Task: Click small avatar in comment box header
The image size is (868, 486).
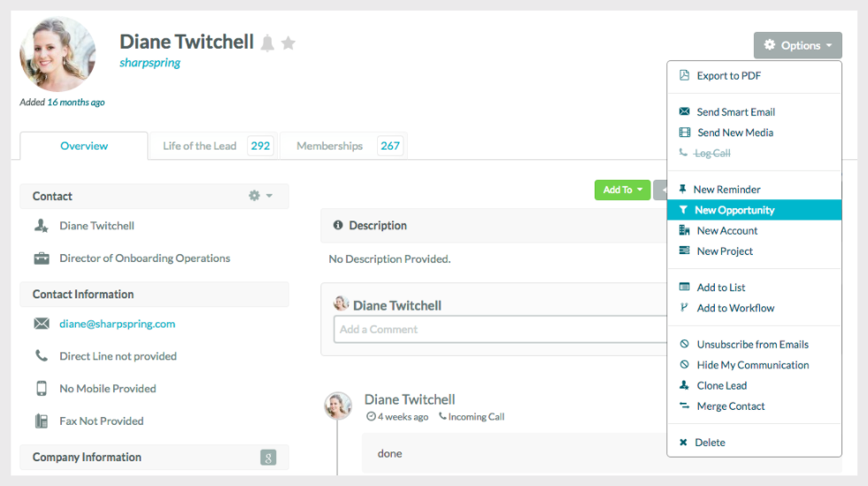Action: pos(341,304)
